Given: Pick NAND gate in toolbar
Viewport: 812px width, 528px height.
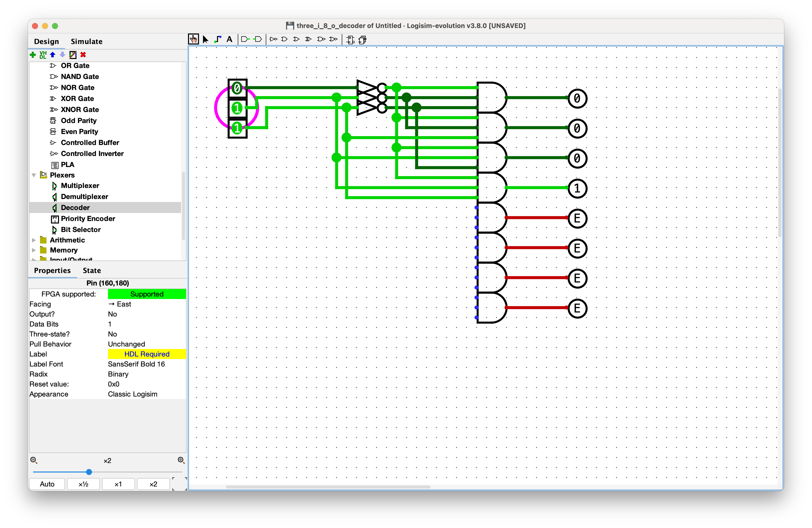Looking at the screenshot, I should coord(321,39).
